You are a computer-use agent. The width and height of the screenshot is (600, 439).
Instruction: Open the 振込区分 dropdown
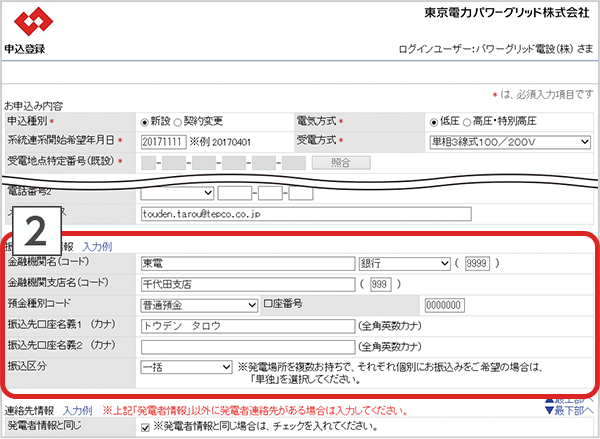coord(186,367)
